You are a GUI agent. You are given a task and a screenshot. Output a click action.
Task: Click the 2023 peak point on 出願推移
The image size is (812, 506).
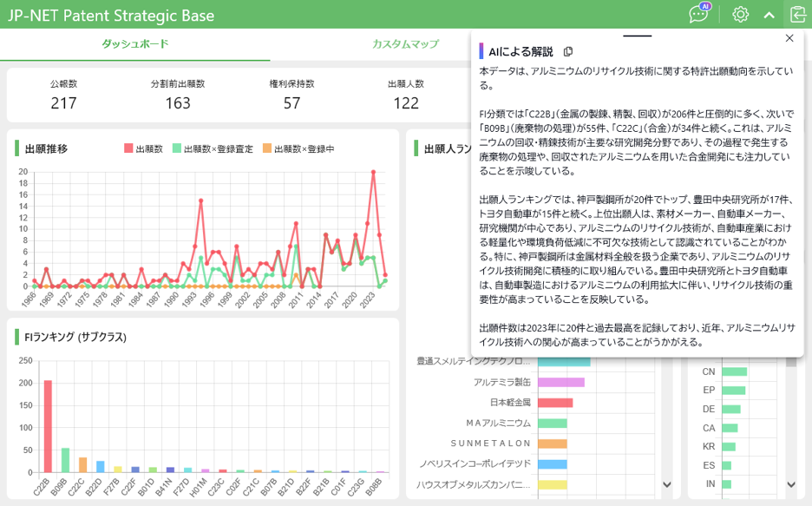373,172
